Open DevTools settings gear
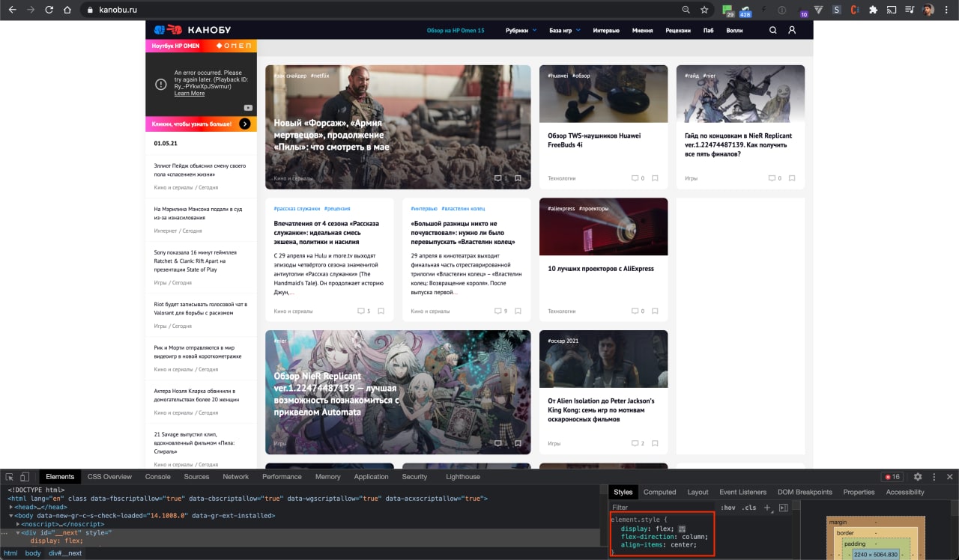This screenshot has height=560, width=959. pyautogui.click(x=917, y=476)
